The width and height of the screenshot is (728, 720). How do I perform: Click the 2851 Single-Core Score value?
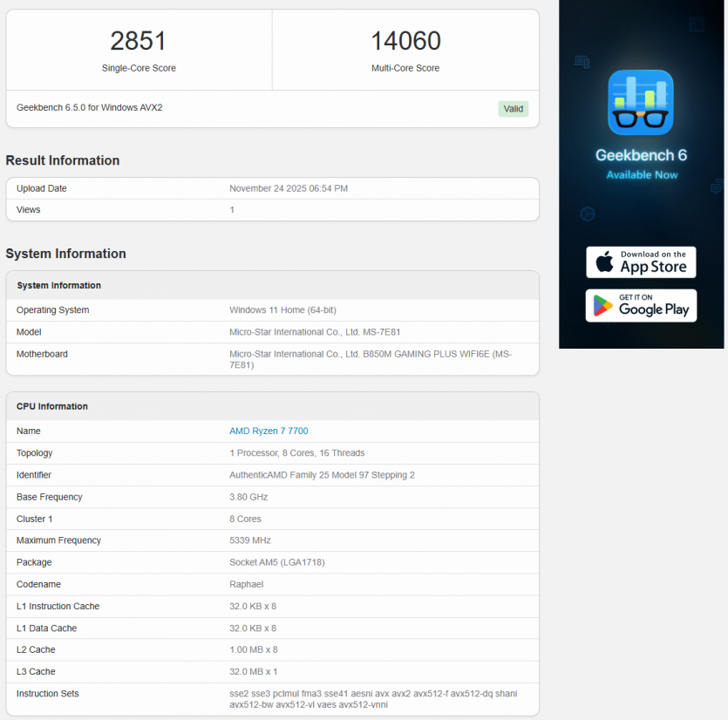(138, 41)
